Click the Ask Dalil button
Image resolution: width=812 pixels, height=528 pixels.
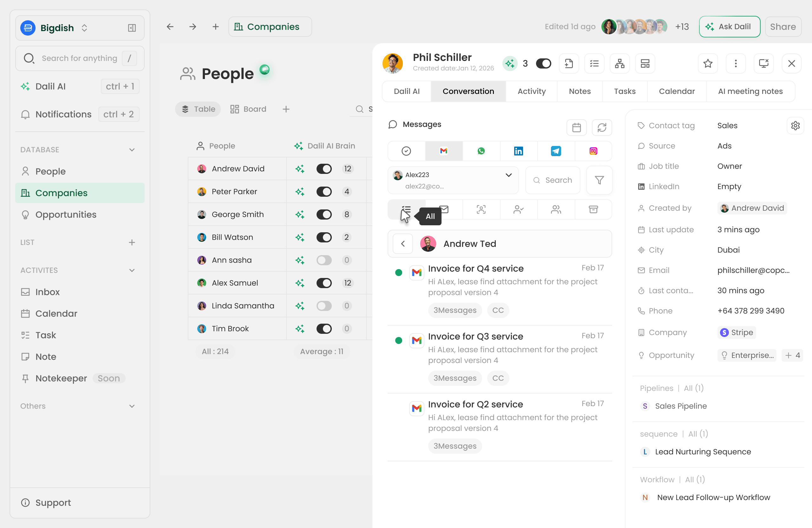tap(729, 27)
